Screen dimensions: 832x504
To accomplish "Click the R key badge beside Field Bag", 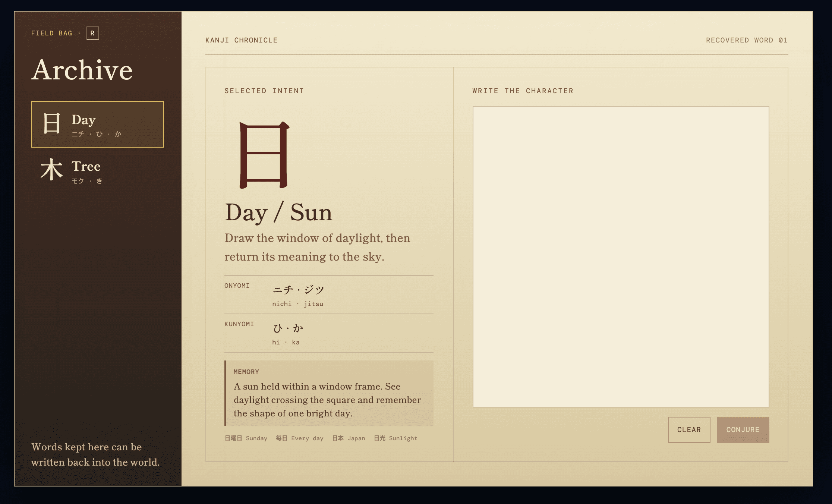I will (x=92, y=33).
